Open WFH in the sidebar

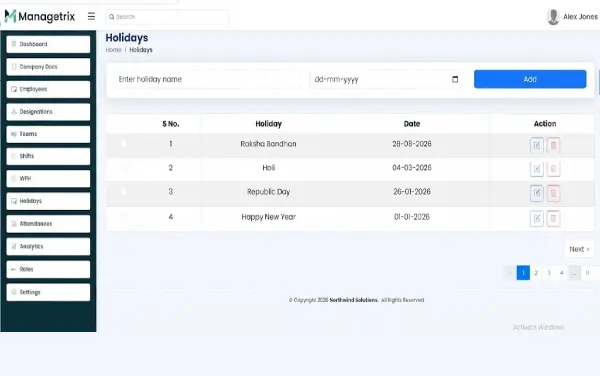48,179
